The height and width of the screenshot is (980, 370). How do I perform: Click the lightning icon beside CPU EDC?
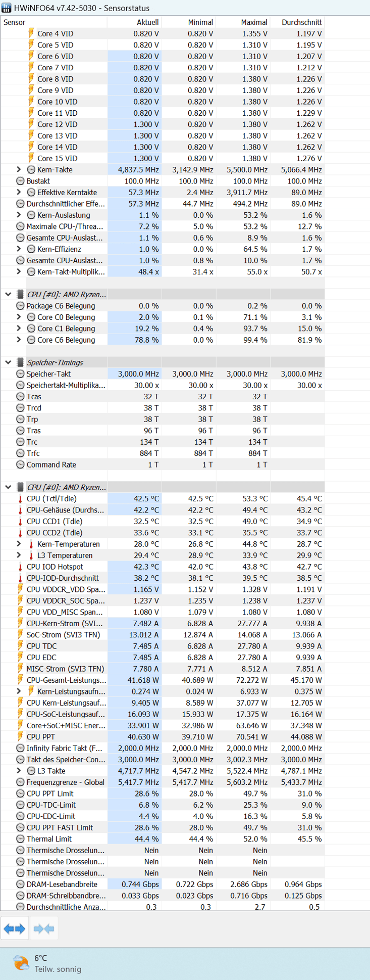tap(20, 657)
